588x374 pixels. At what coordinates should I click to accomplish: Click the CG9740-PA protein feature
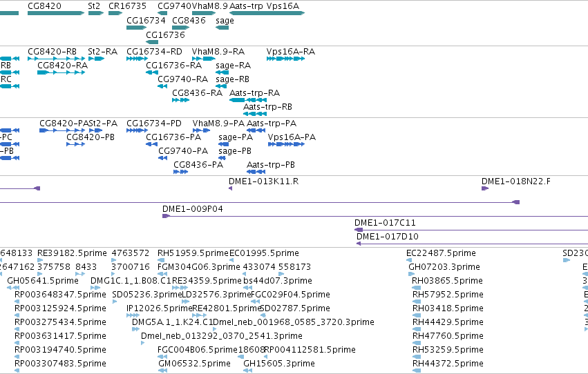163,158
